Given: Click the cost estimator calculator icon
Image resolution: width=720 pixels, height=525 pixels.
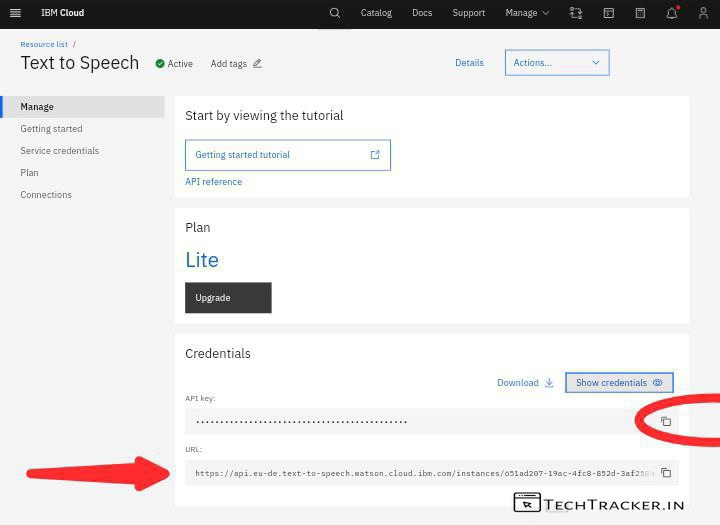Looking at the screenshot, I should click(640, 13).
